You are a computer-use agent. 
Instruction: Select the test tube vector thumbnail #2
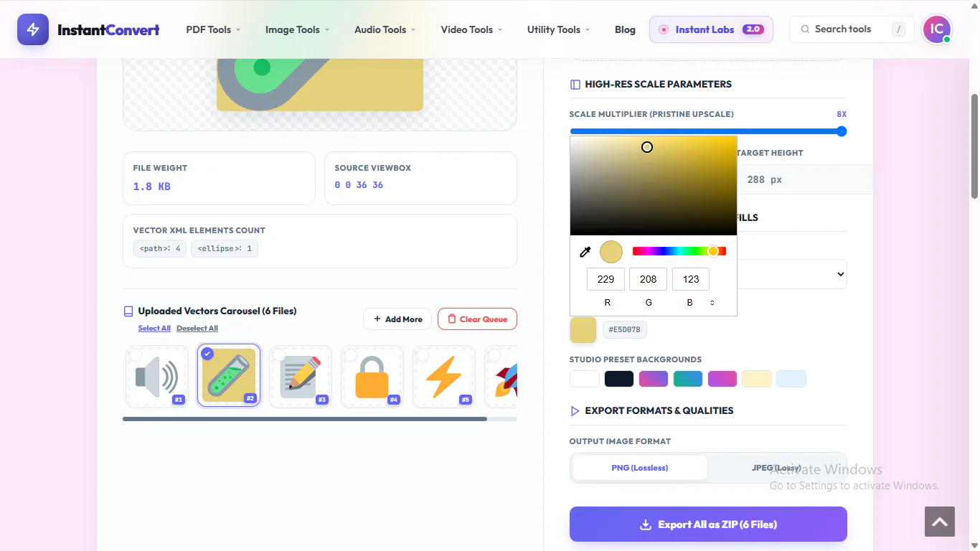(x=229, y=375)
